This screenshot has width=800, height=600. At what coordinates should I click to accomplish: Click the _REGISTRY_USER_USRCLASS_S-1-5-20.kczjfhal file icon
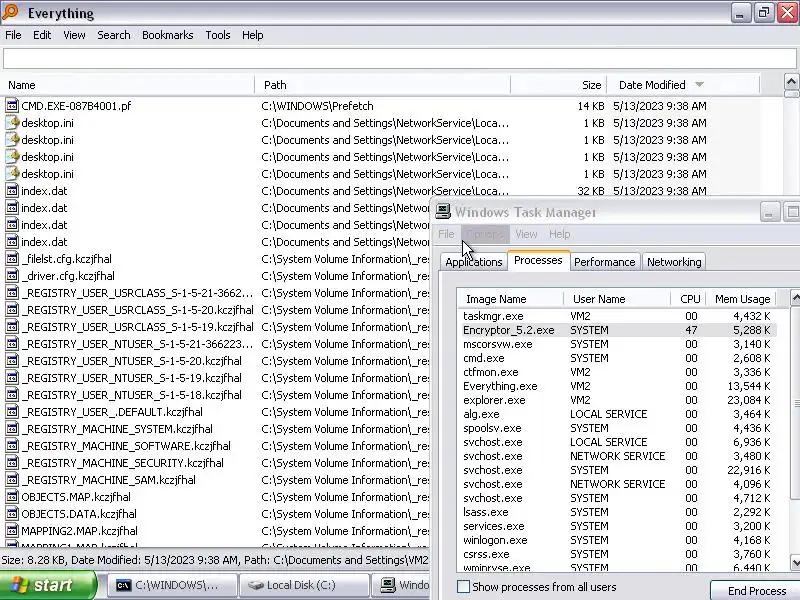pos(12,310)
